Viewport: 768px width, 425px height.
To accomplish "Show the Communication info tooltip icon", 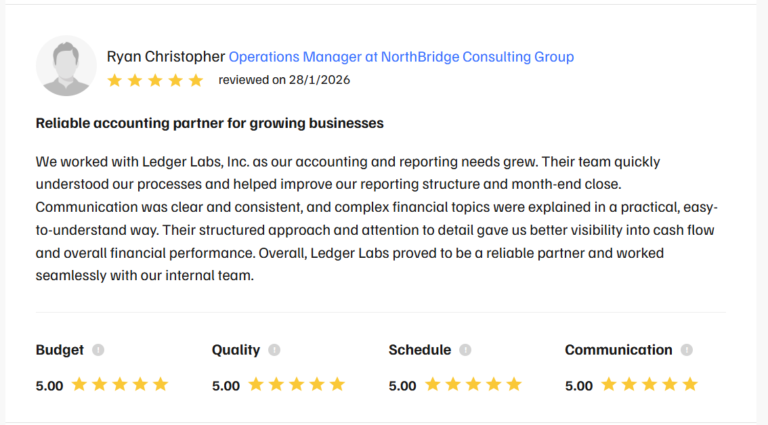I will (x=687, y=350).
